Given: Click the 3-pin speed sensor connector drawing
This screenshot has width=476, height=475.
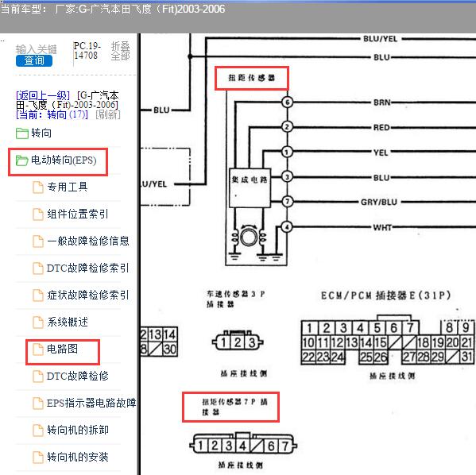Looking at the screenshot, I should (x=238, y=341).
